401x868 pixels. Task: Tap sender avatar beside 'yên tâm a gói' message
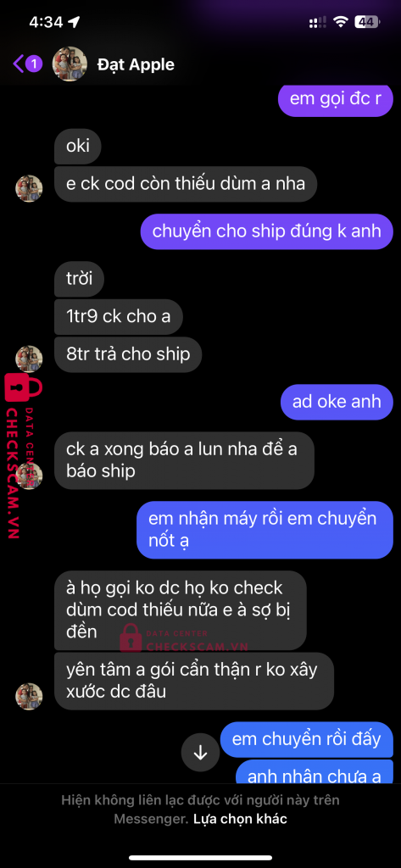click(29, 697)
